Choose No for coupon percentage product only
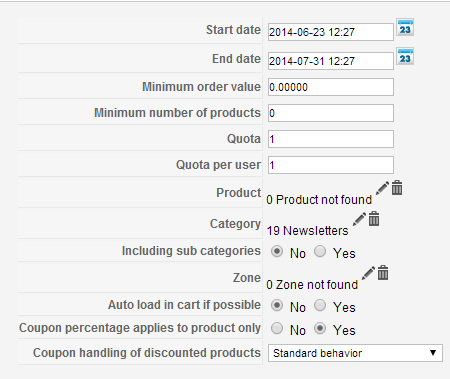 coord(277,329)
